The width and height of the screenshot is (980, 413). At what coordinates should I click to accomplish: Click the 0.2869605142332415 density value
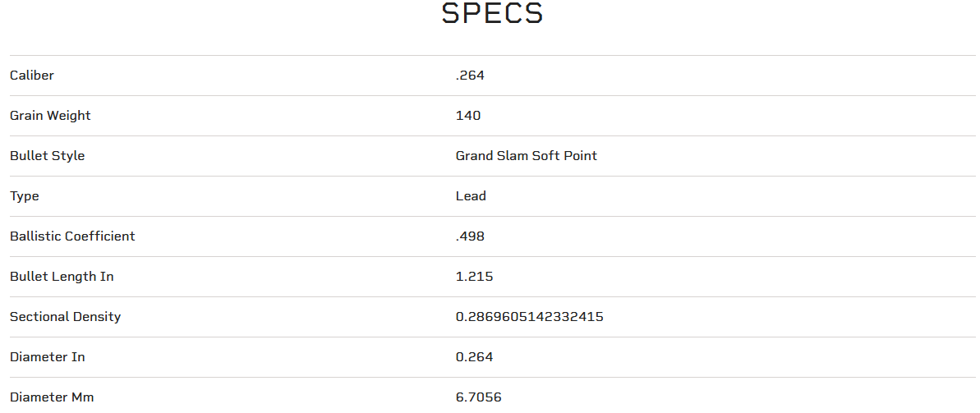(529, 317)
